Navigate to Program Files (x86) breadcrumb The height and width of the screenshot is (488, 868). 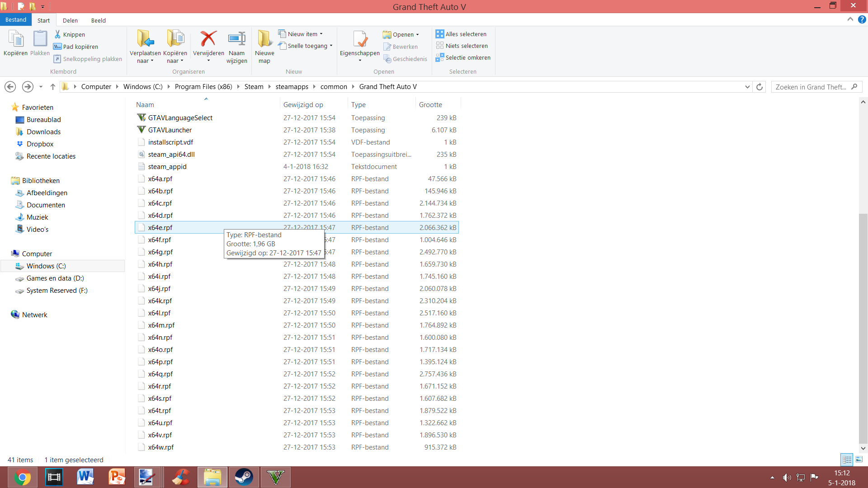[203, 87]
